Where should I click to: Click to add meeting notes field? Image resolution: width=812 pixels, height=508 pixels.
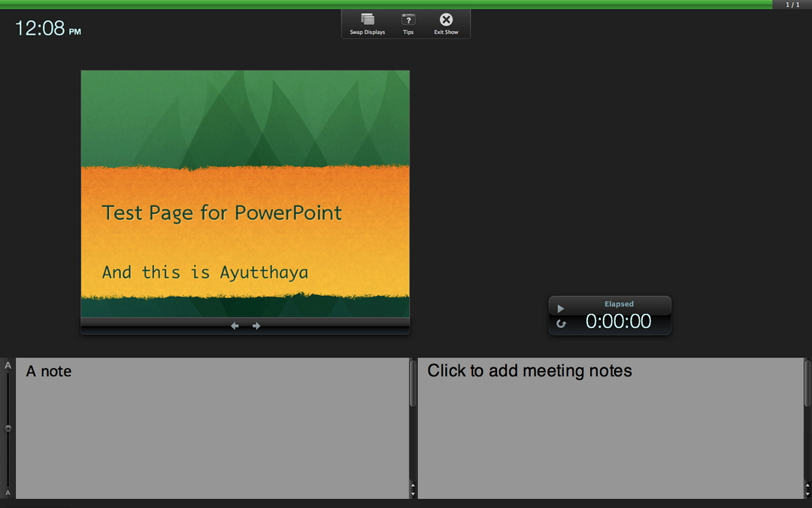click(x=610, y=428)
